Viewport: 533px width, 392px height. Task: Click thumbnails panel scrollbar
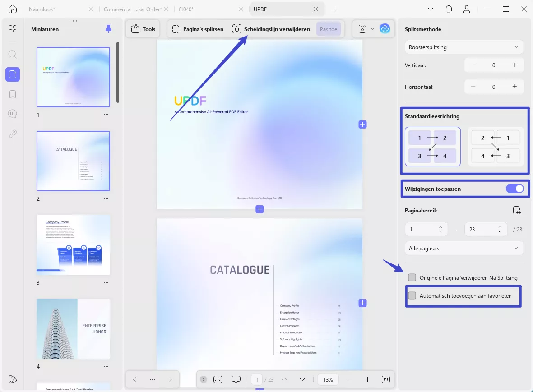118,72
